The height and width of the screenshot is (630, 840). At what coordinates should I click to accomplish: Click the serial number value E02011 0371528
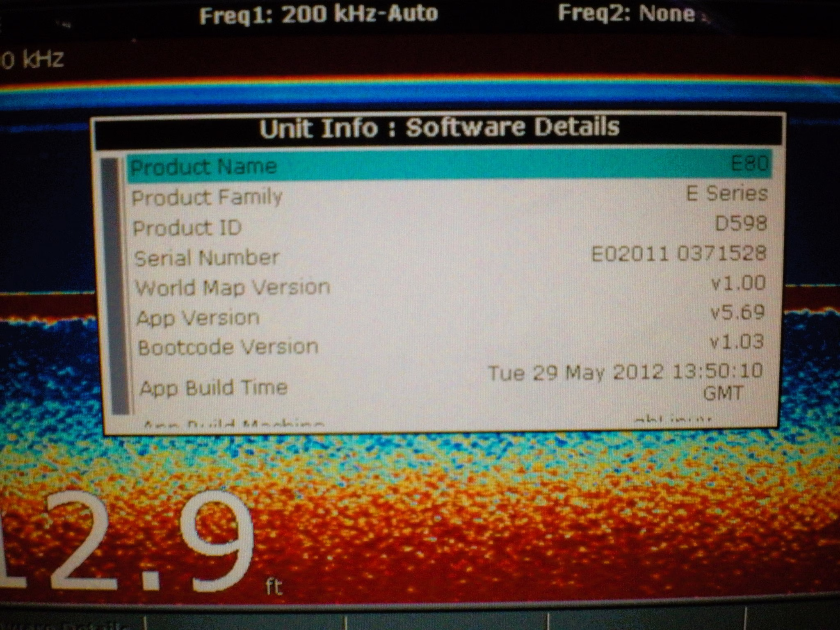[678, 254]
